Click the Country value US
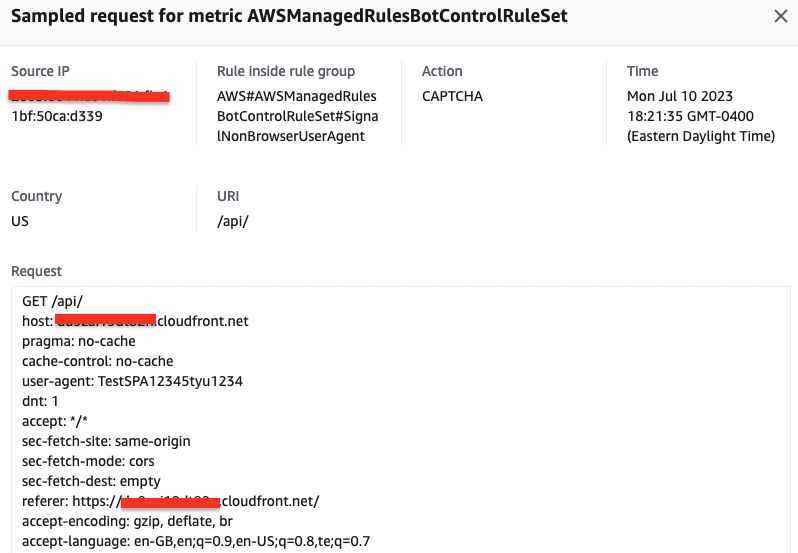 click(x=20, y=221)
